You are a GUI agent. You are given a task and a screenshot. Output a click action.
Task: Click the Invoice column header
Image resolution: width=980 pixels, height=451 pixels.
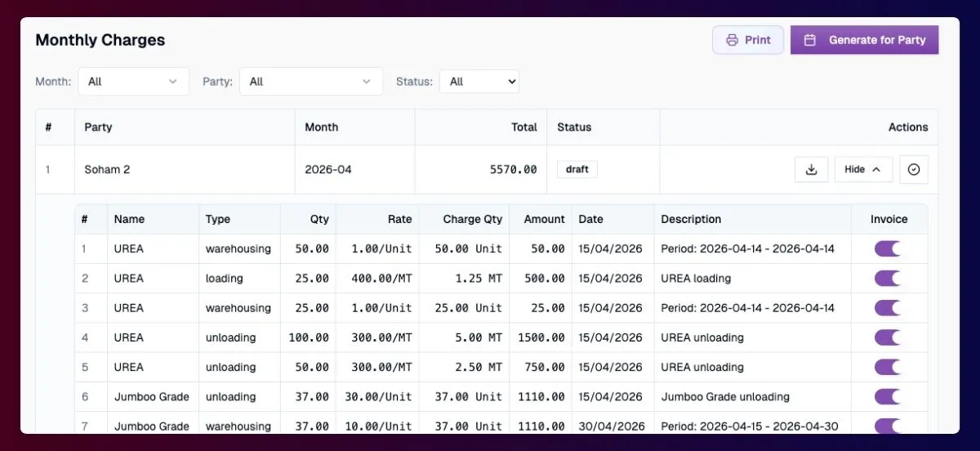point(889,219)
